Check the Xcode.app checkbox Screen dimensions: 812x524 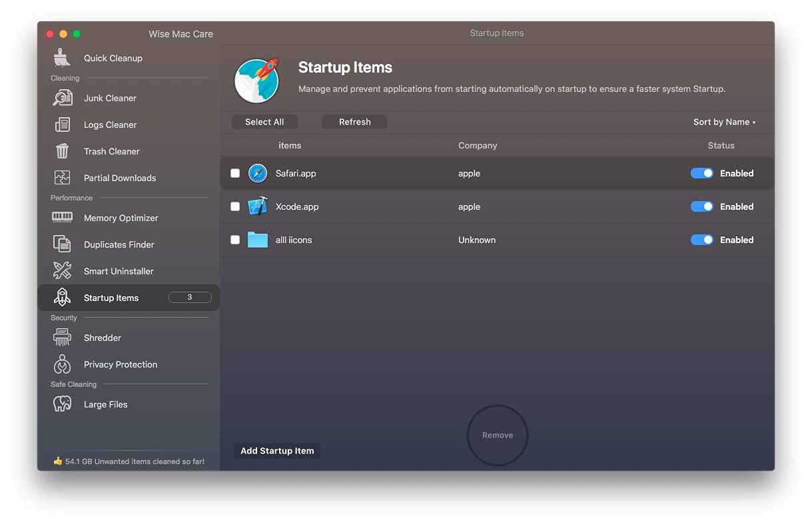tap(235, 206)
